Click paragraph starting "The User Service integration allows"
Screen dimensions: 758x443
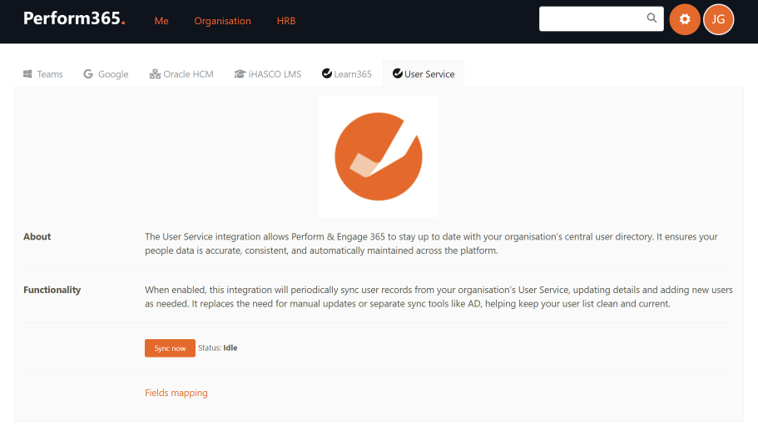(431, 243)
